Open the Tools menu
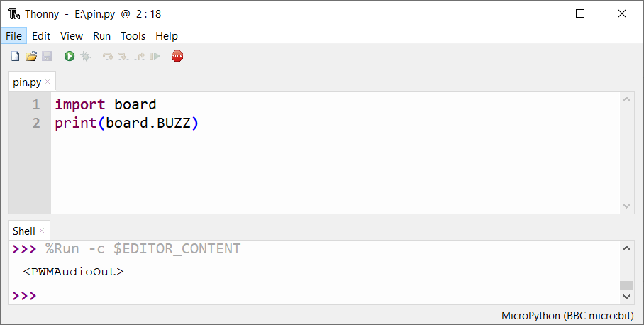The width and height of the screenshot is (644, 325). click(133, 36)
